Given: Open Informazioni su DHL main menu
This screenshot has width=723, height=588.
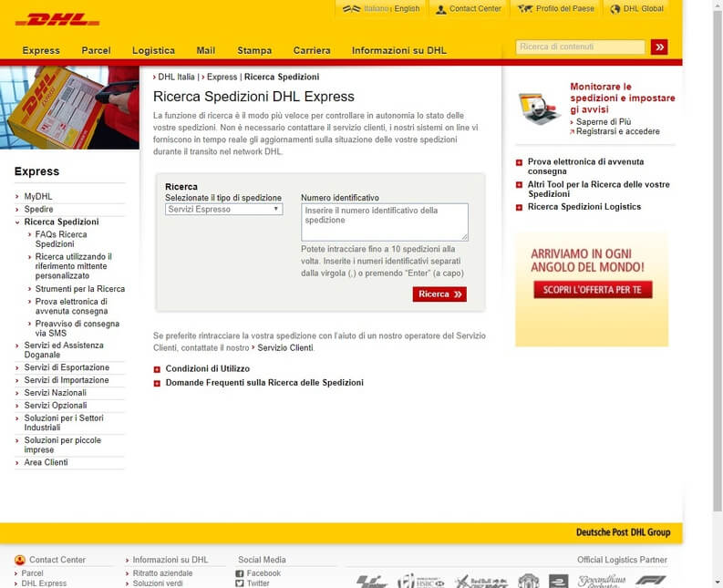Looking at the screenshot, I should [398, 51].
